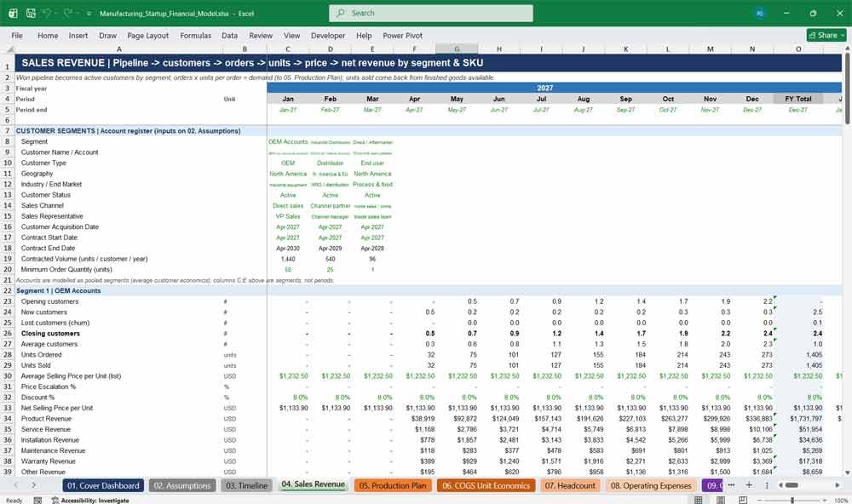Image resolution: width=852 pixels, height=504 pixels.
Task: Click the next sheet navigation arrow
Action: pyautogui.click(x=34, y=485)
